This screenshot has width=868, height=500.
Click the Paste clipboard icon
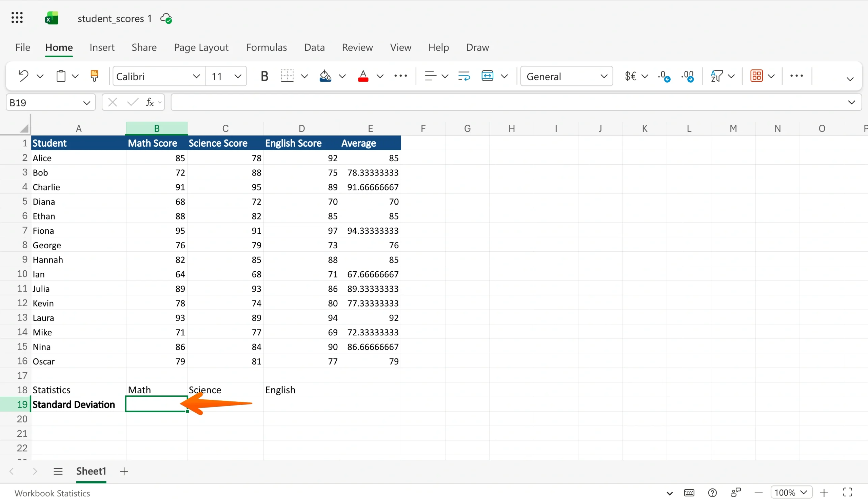click(61, 76)
